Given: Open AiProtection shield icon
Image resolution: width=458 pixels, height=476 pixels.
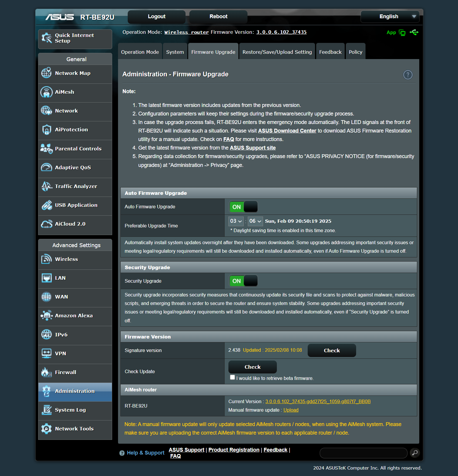Looking at the screenshot, I should point(46,130).
